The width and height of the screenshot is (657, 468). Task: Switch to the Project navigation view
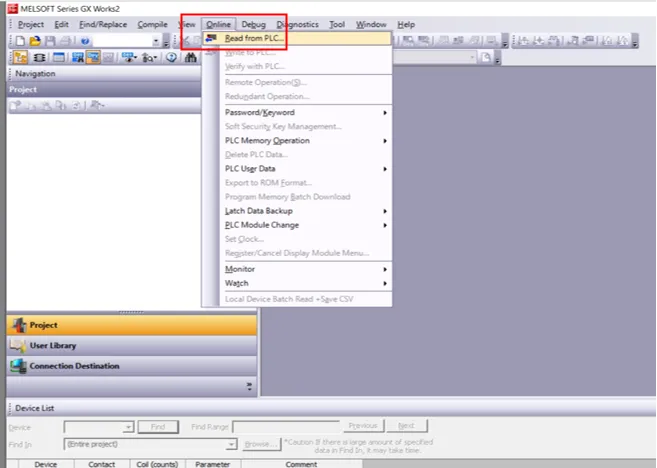(132, 325)
